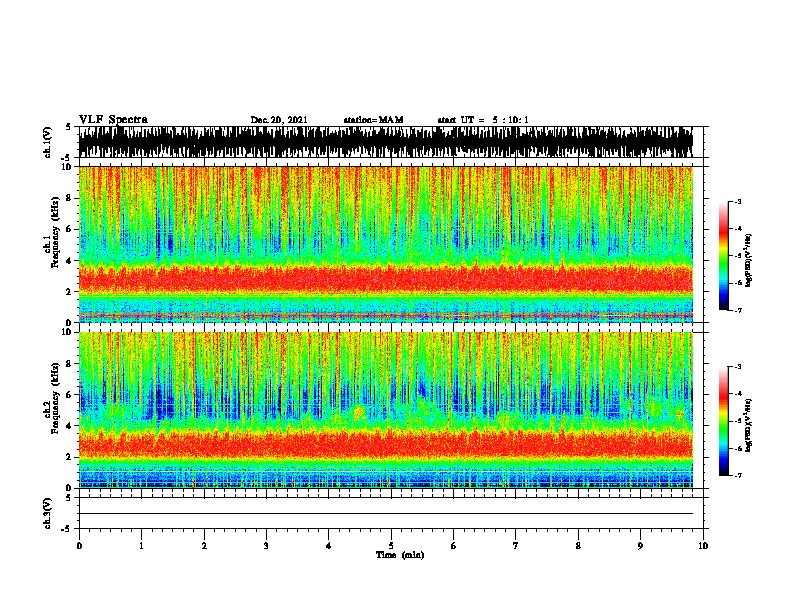Click the ch.1 spectrogram color scale bar

pos(724,256)
